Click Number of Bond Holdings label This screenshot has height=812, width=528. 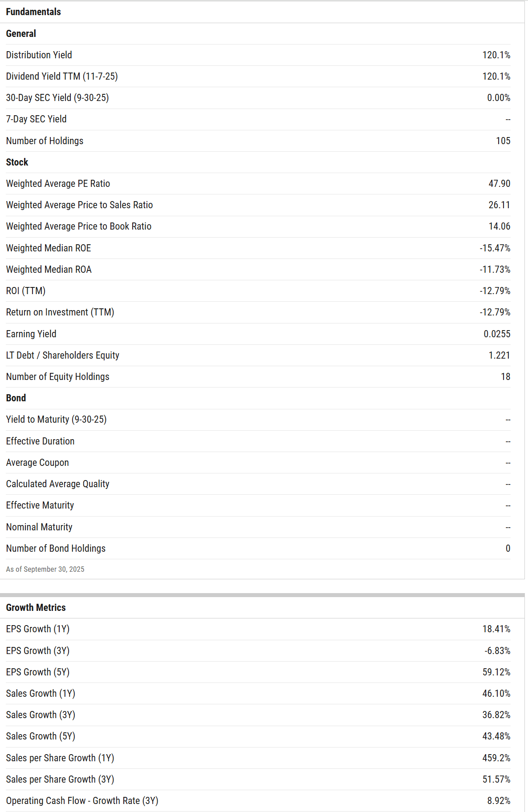[56, 549]
